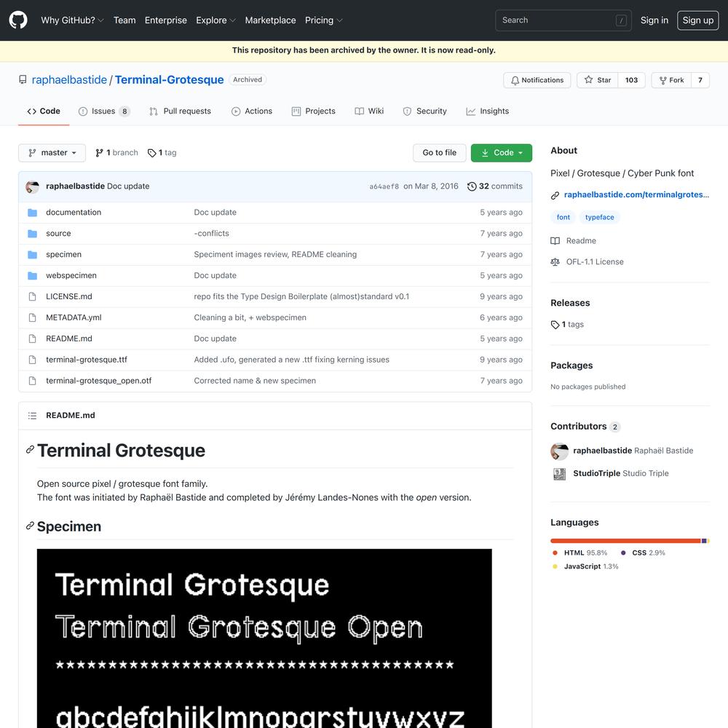Click the star count 103
The image size is (728, 728).
631,80
